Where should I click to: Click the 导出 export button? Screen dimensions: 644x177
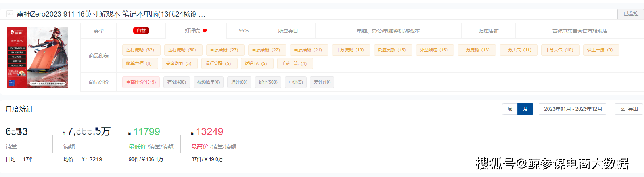click(629, 109)
